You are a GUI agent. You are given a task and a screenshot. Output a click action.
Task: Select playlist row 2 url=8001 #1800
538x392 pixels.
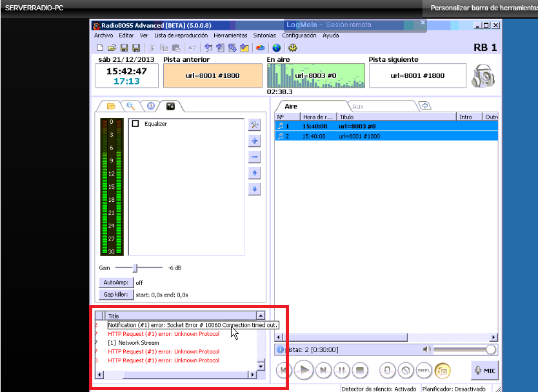click(x=386, y=136)
